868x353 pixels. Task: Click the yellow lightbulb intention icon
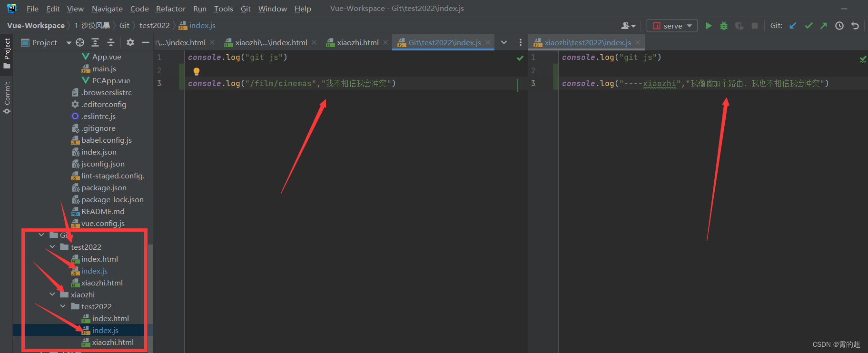tap(197, 71)
